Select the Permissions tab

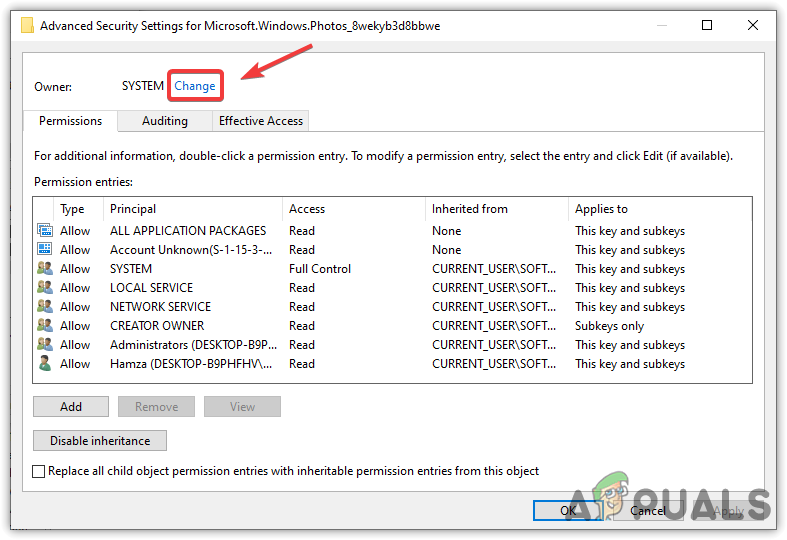tap(70, 121)
